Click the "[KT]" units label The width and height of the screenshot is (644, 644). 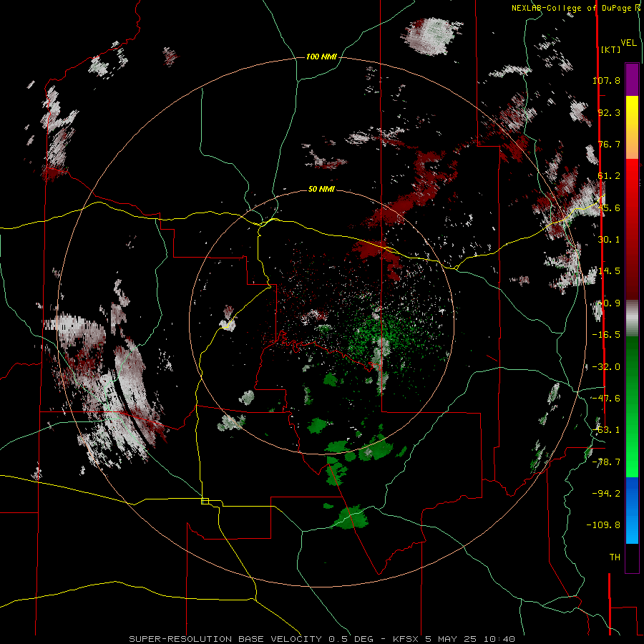point(610,49)
